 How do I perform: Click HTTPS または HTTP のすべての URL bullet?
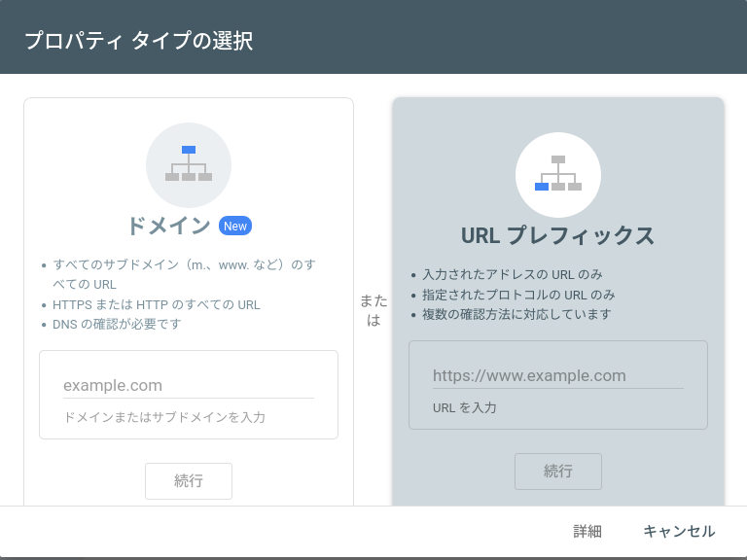[157, 304]
